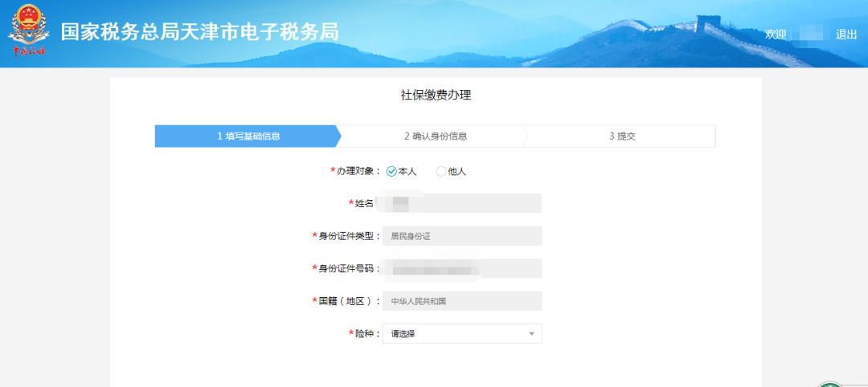
Task: Click the 办理对象 field label
Action: [355, 171]
